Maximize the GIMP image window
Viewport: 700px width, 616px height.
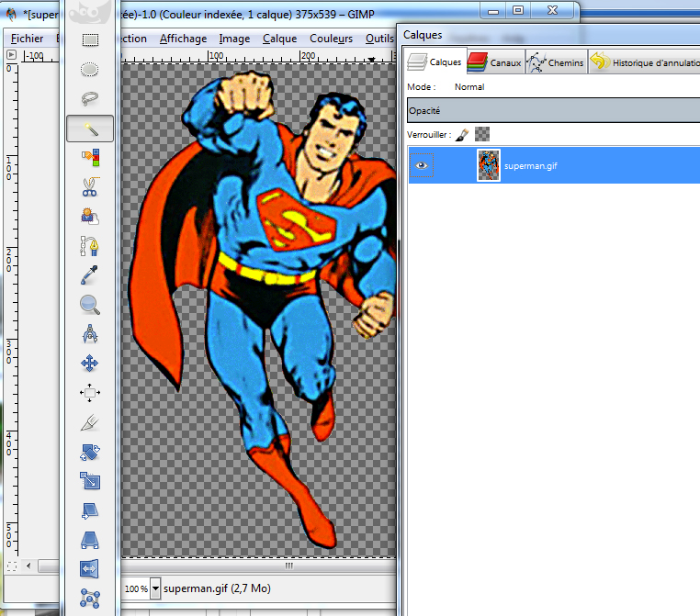tap(518, 11)
